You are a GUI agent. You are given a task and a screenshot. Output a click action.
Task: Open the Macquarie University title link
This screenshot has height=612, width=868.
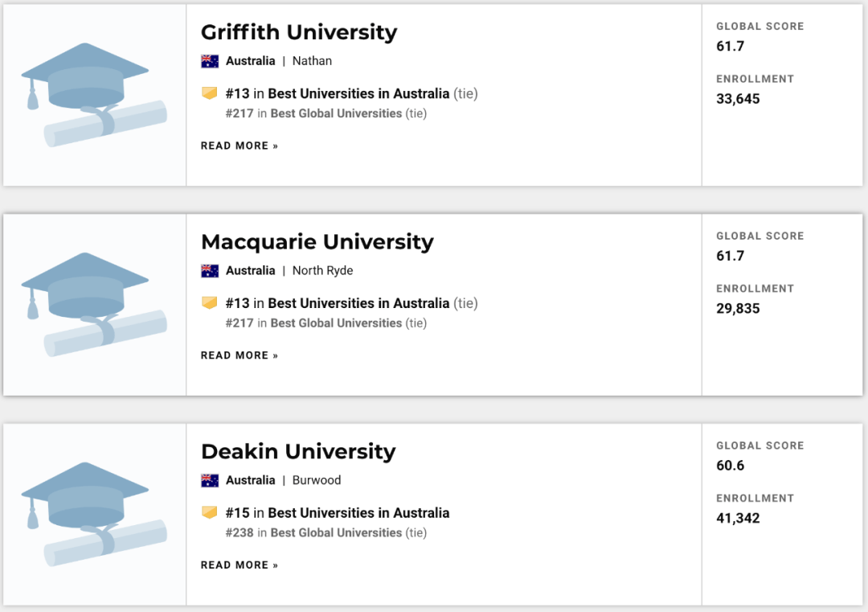pos(317,242)
